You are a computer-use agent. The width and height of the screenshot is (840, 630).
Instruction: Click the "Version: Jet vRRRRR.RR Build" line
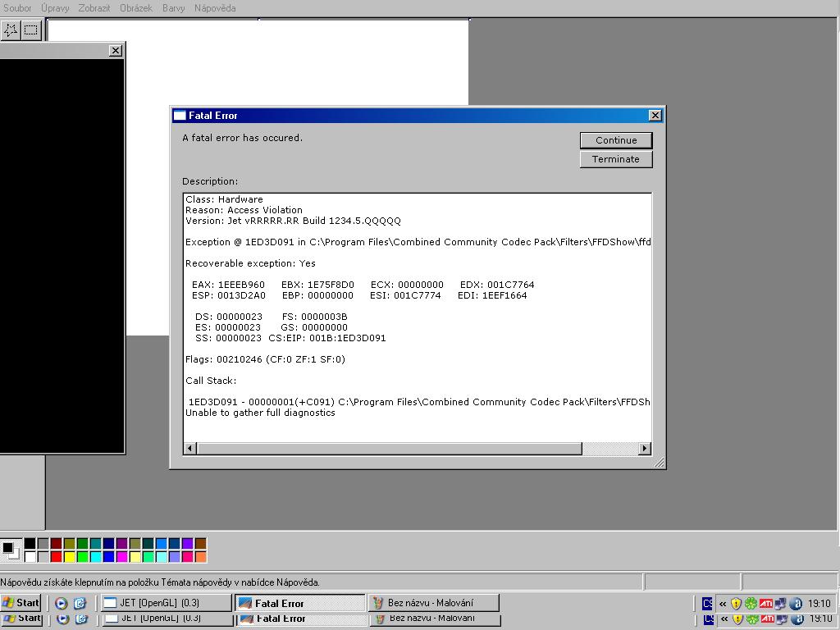pos(293,221)
